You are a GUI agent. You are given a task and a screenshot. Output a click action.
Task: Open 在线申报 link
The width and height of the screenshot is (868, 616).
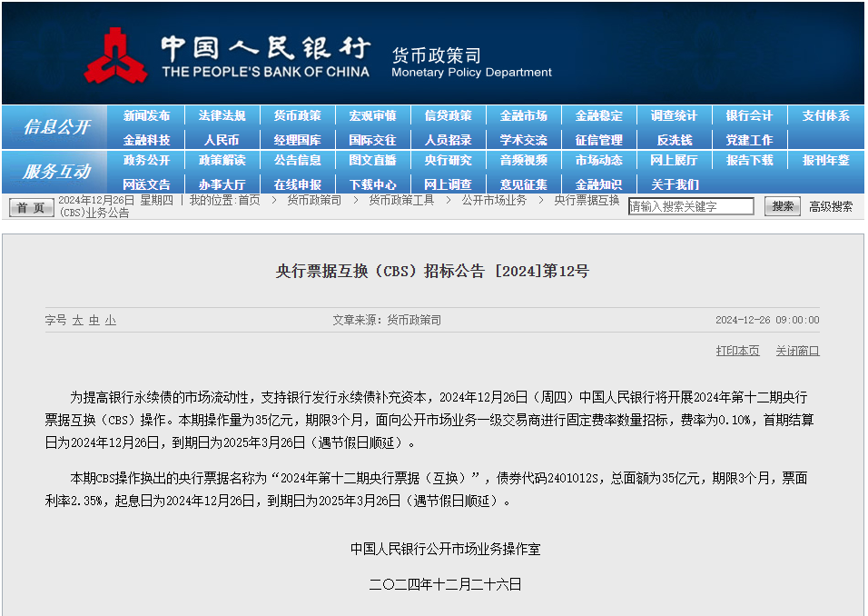pyautogui.click(x=298, y=184)
